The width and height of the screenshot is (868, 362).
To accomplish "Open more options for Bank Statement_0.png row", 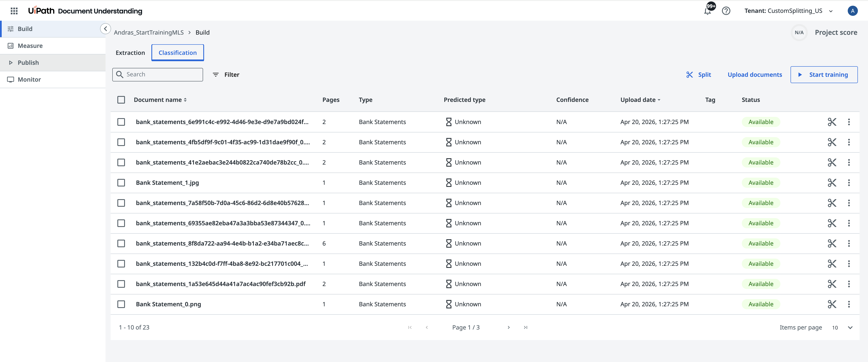I will point(848,304).
